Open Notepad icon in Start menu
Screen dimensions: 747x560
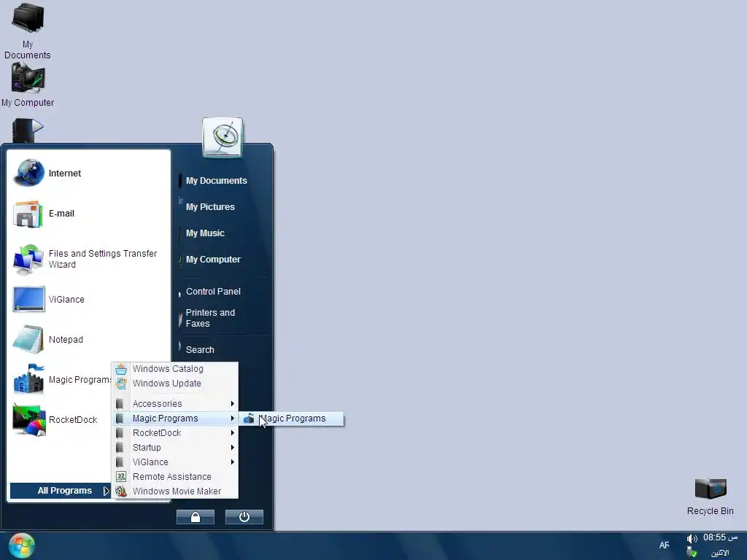pyautogui.click(x=28, y=340)
